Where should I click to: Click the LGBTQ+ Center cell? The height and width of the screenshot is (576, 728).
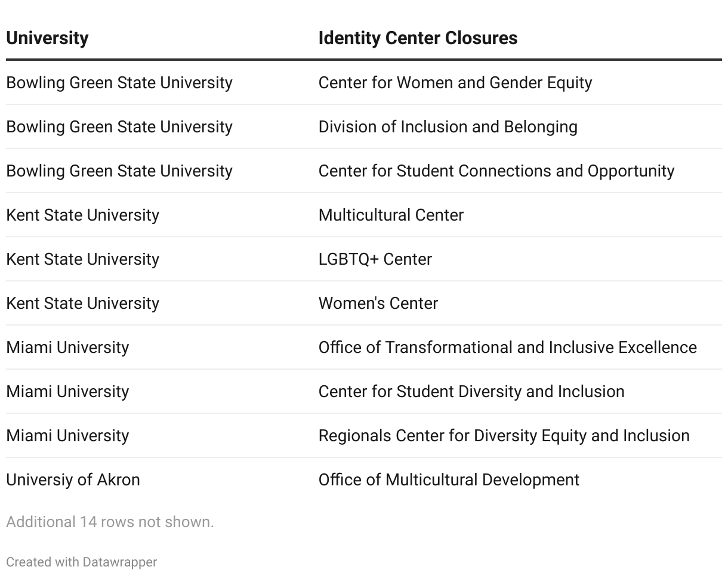[x=375, y=259]
